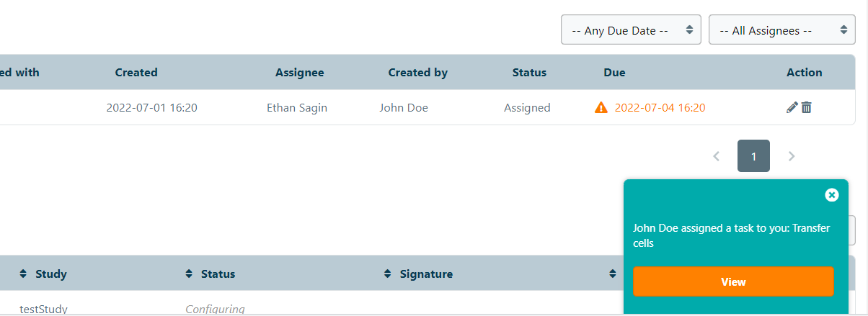Sort lower table by its Status arrows
The height and width of the screenshot is (316, 868).
pyautogui.click(x=190, y=274)
